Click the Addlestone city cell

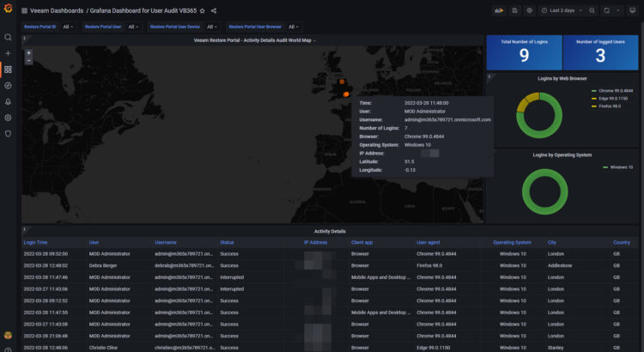click(559, 266)
